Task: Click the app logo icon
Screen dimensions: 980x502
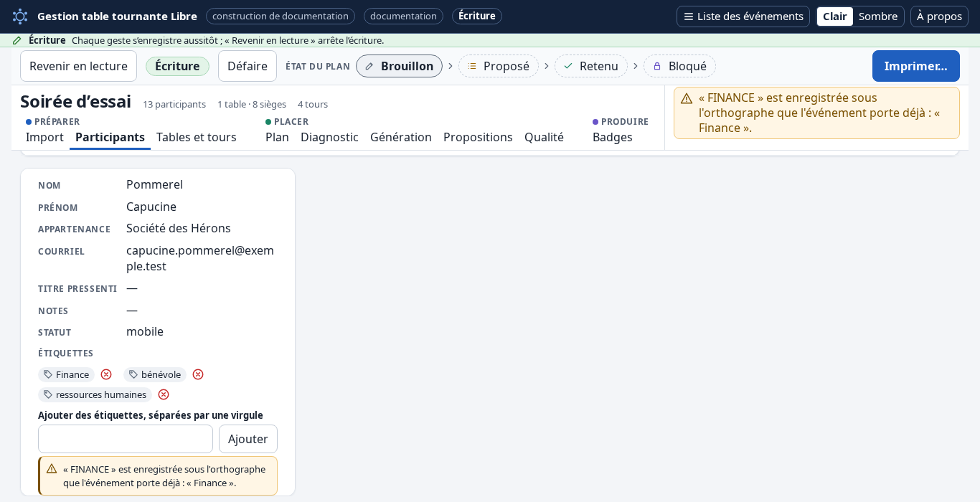Action: tap(20, 16)
